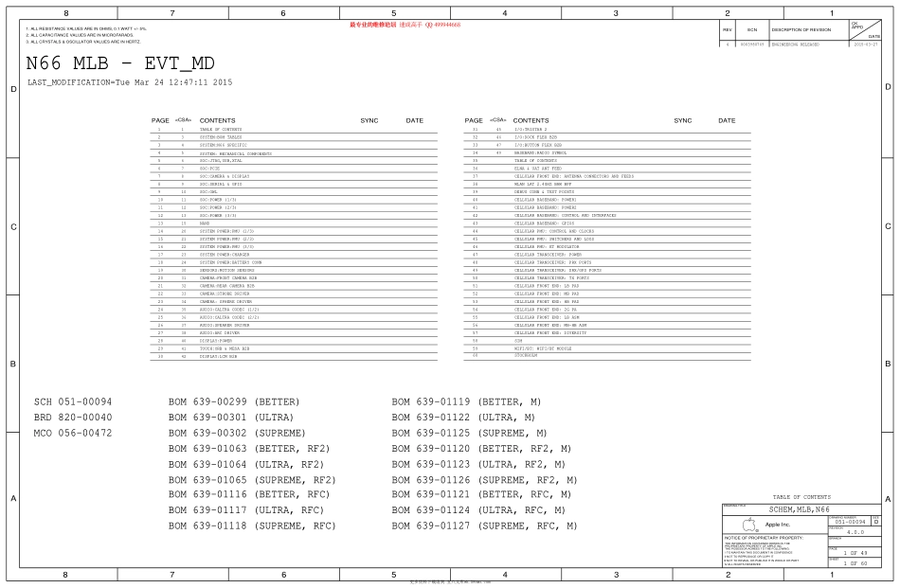
Task: Click the red QQ watermark text link
Action: pos(405,25)
